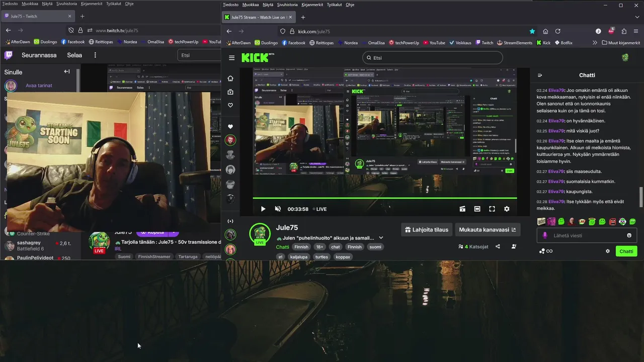Open the emoji picker in Kick chat
The width and height of the screenshot is (644, 362).
click(x=629, y=235)
